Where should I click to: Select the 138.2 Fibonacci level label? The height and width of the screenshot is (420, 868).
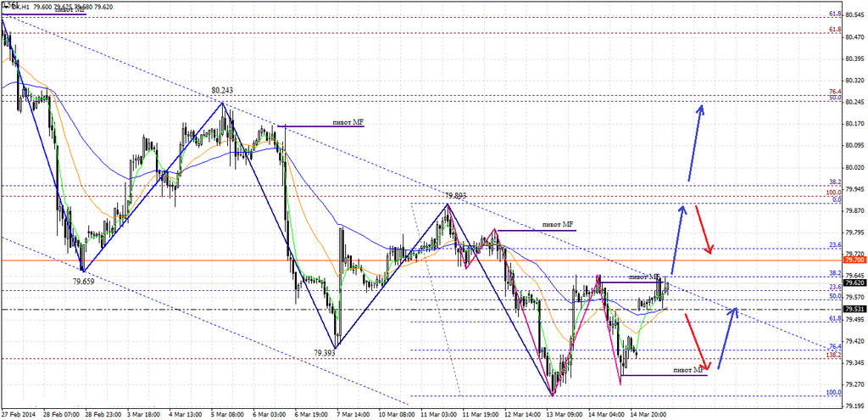coord(833,356)
